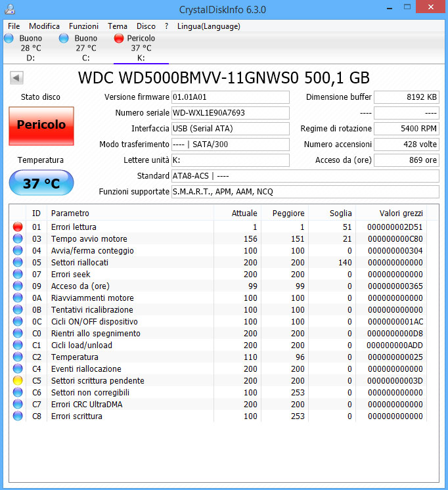This screenshot has width=448, height=490.
Task: Click the Regime di rotazione value 5400 RPM
Action: click(407, 129)
